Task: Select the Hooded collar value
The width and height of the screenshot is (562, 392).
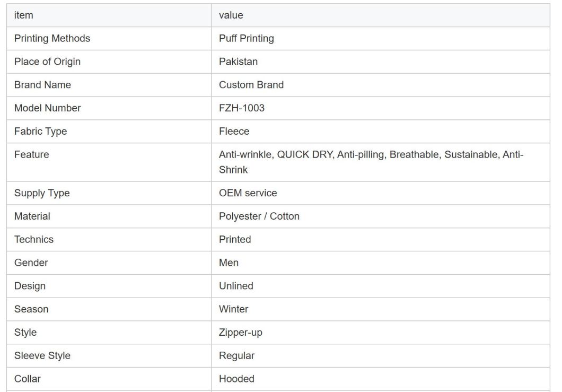Action: tap(236, 379)
